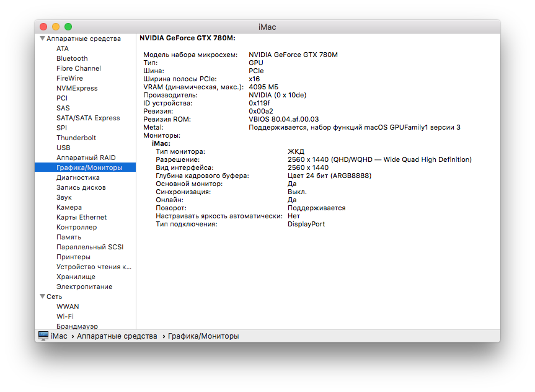Select NVMExpress in the list
The image size is (535, 392).
coord(77,88)
